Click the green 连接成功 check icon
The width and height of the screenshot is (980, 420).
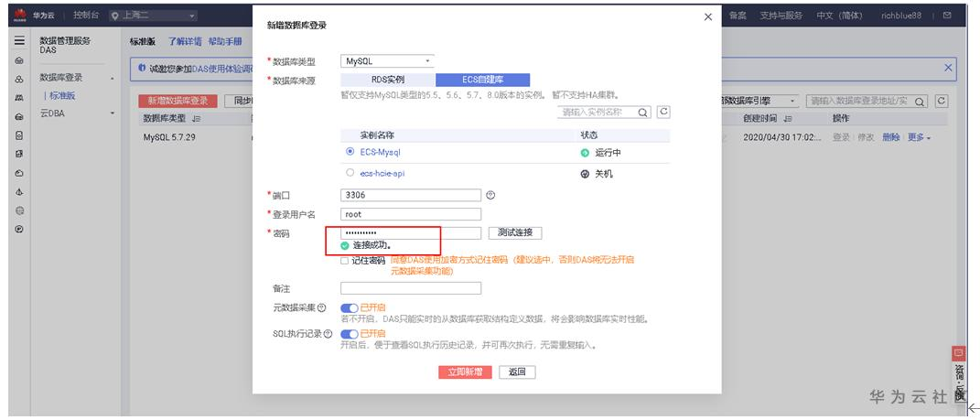click(345, 245)
